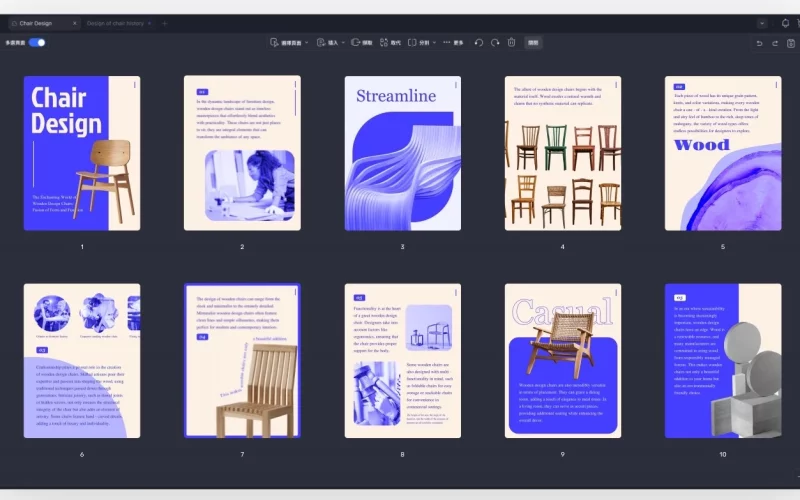Open the three-dot menu on page 2 thumbnail
This screenshot has height=500, width=800.
(x=295, y=85)
